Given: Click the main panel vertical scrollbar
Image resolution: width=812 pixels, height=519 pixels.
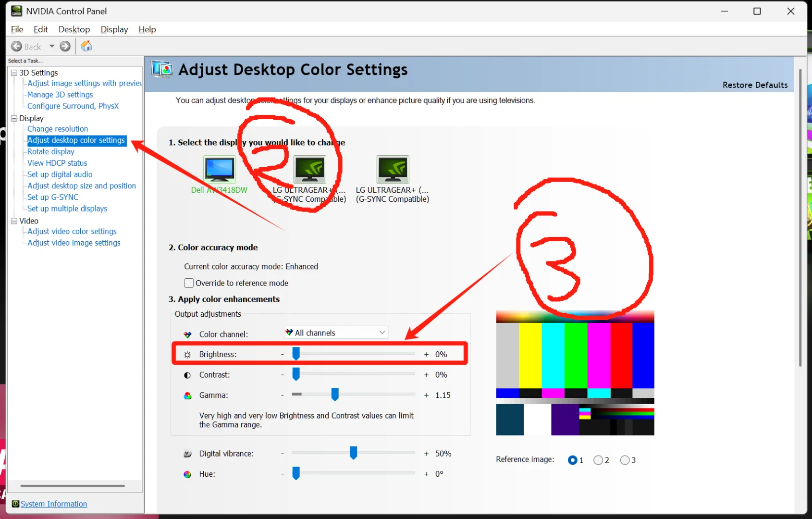Looking at the screenshot, I should [800, 217].
